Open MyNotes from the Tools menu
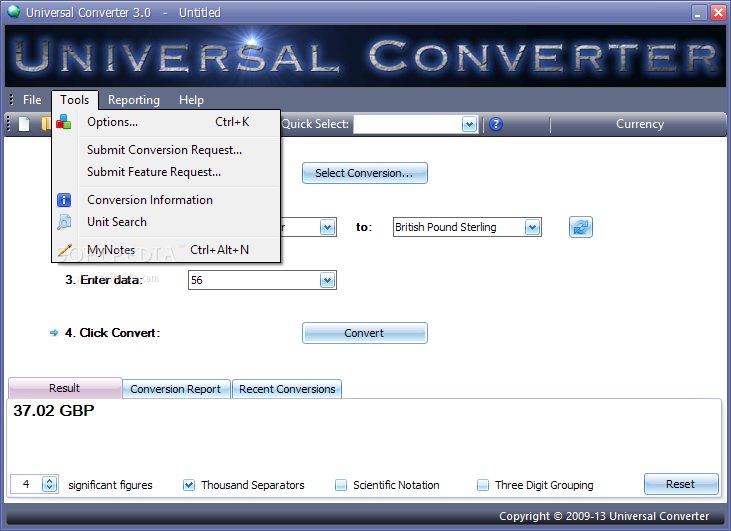Viewport: 731px width, 531px height. coord(166,250)
